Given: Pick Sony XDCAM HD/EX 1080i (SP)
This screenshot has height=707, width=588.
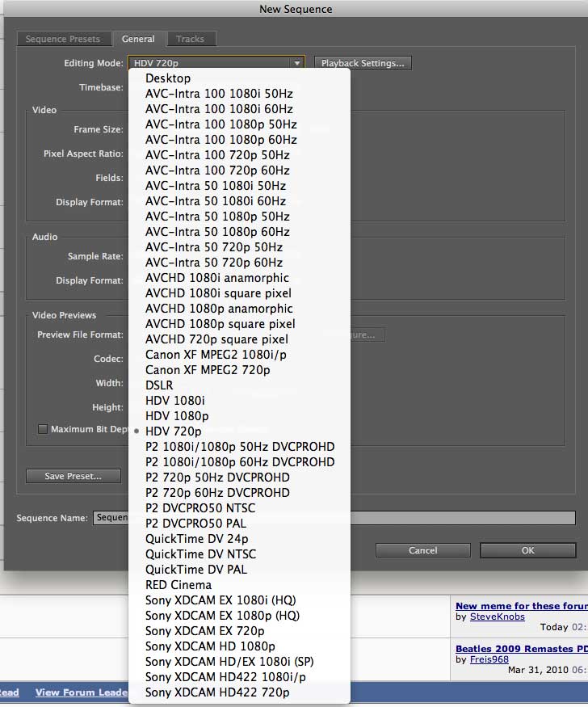Looking at the screenshot, I should pyautogui.click(x=239, y=661).
